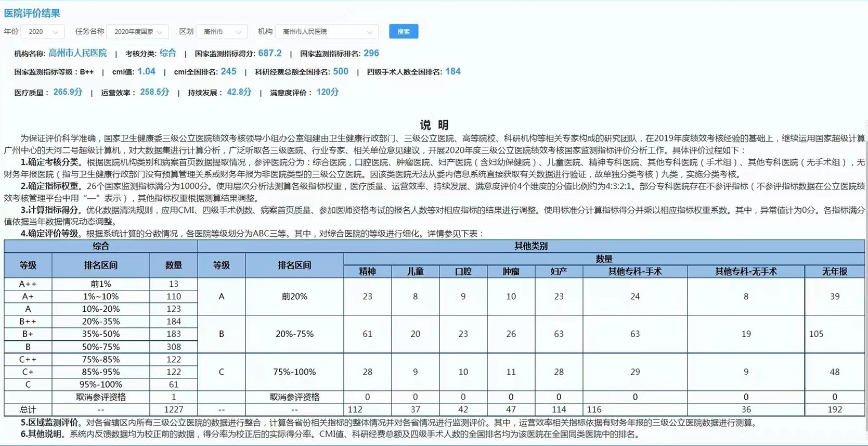Click the B++ grade row cell
868x446 pixels.
point(28,322)
